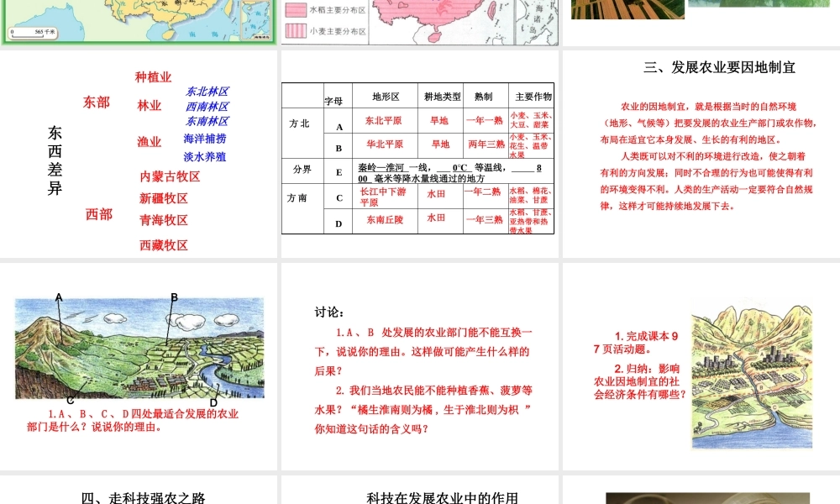
Task: Select the north-south farming comparison table slide
Action: 419,154
